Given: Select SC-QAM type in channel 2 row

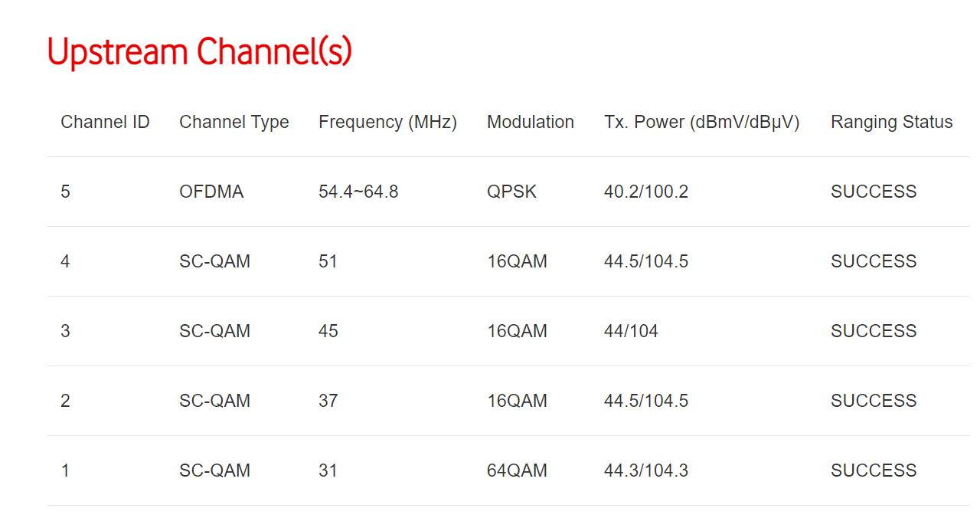Looking at the screenshot, I should pyautogui.click(x=214, y=401).
